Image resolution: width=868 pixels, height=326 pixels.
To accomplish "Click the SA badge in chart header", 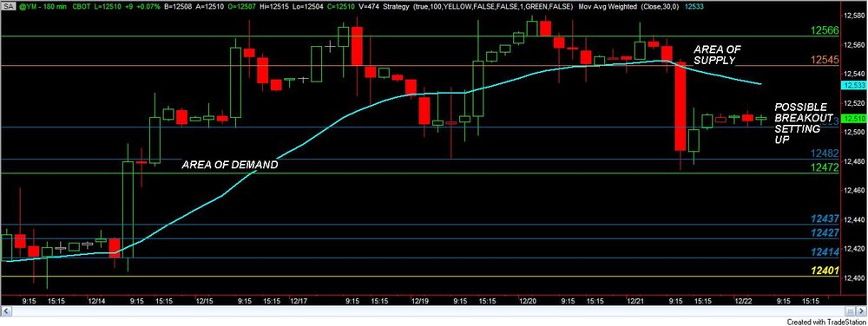I will coord(8,6).
